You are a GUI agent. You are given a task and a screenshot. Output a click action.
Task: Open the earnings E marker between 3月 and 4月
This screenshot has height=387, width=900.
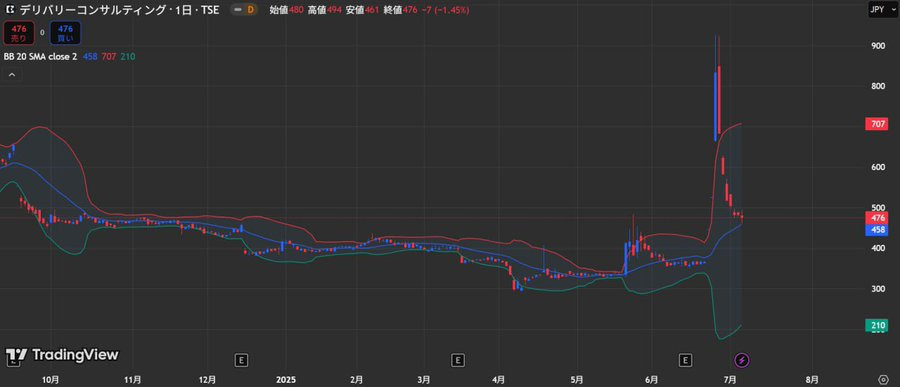click(457, 361)
